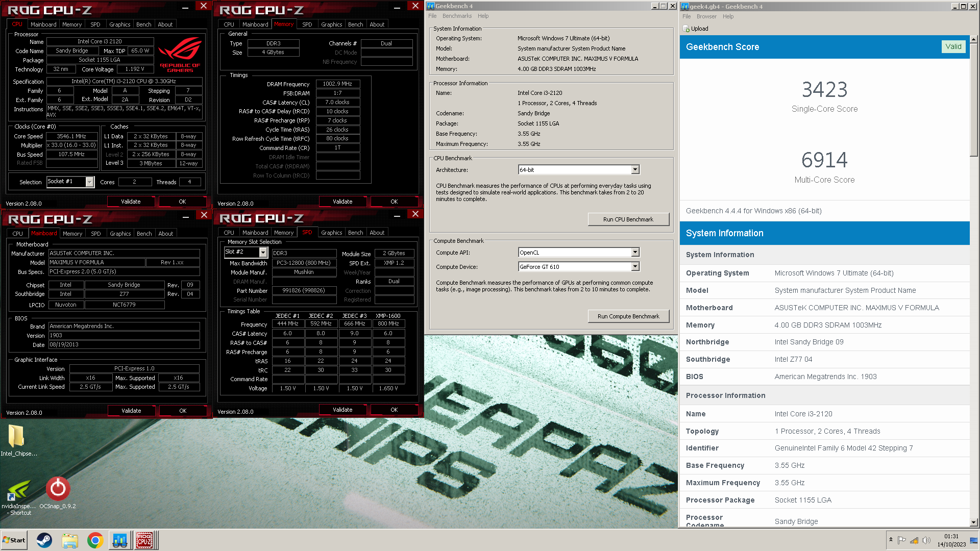Open Help menu in geek4.gb4 window
The width and height of the screenshot is (980, 551).
(728, 16)
